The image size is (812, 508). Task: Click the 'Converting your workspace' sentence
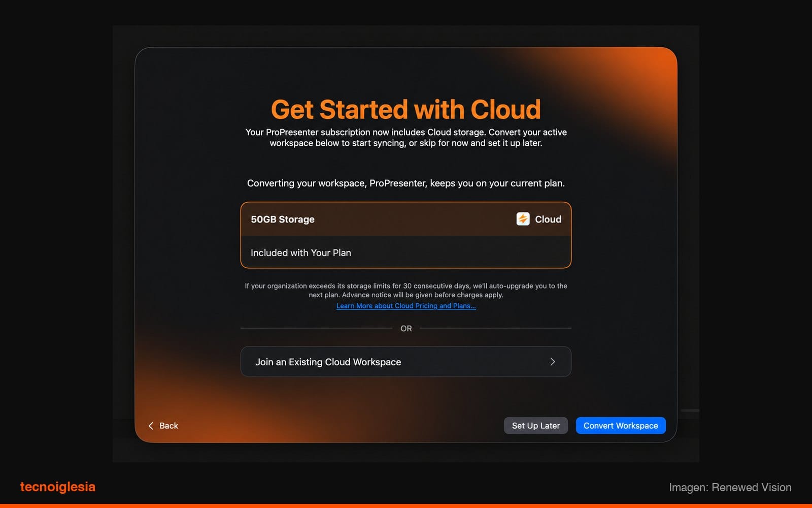point(406,183)
